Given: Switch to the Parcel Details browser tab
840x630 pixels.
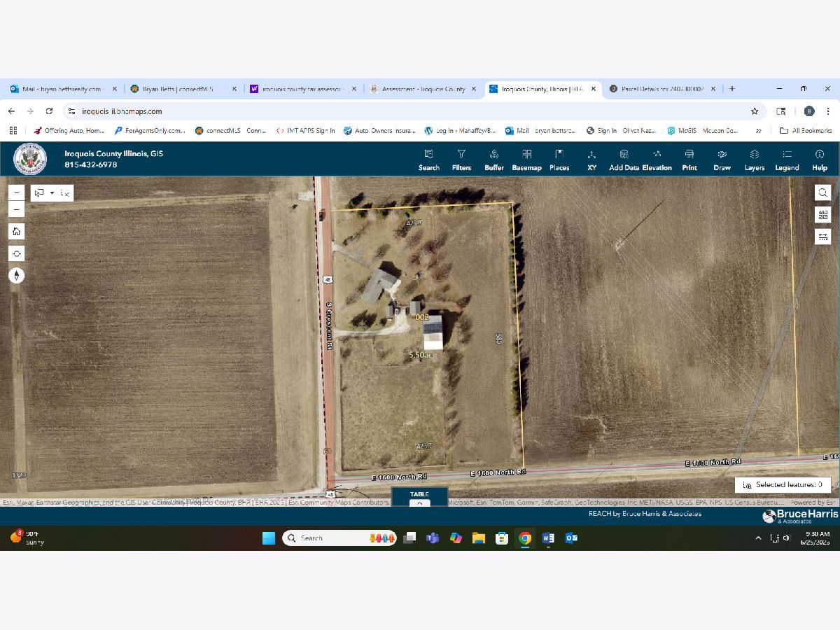Looking at the screenshot, I should tap(661, 89).
